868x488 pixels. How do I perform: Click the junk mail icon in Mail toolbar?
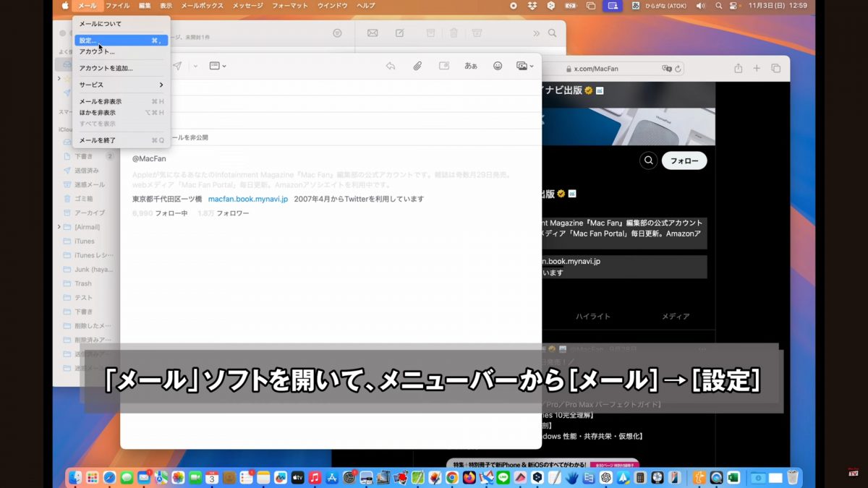coord(477,33)
